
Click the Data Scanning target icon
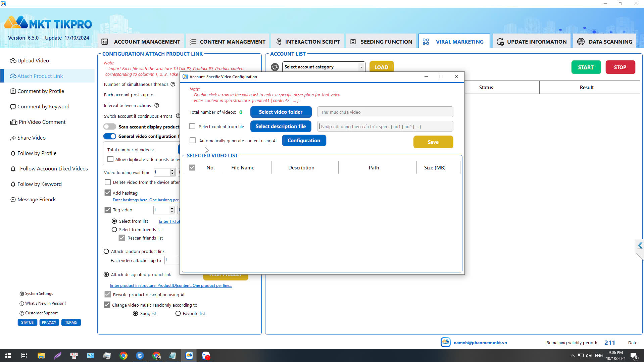[x=581, y=42]
